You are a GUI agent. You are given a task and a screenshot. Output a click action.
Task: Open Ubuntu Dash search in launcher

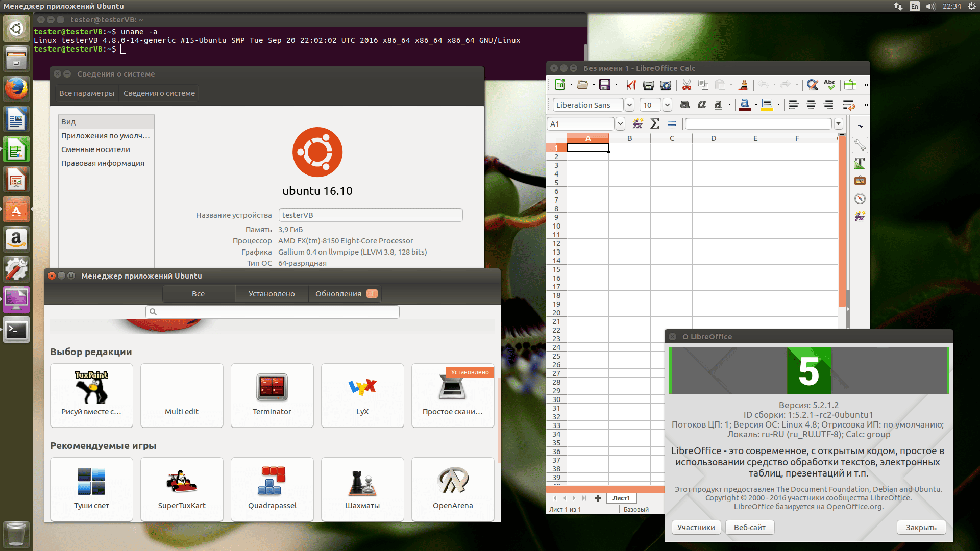[16, 29]
